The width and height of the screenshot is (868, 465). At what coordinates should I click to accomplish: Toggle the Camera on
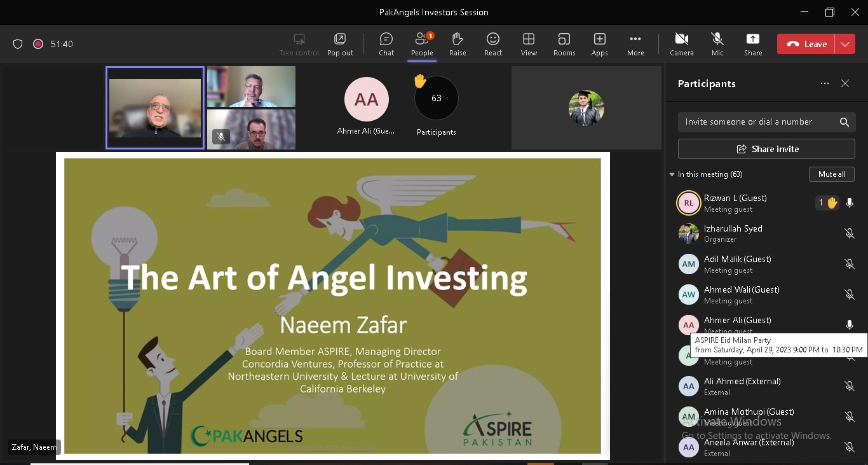682,44
